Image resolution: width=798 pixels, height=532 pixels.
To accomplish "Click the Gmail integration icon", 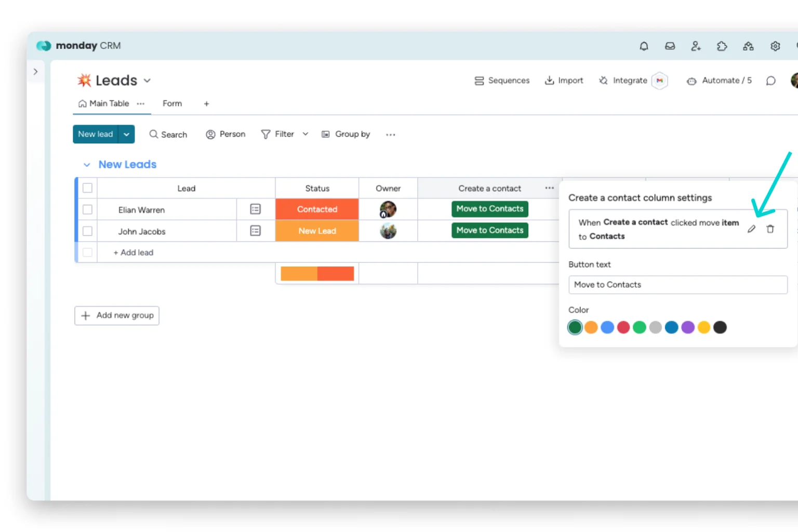I will (660, 81).
